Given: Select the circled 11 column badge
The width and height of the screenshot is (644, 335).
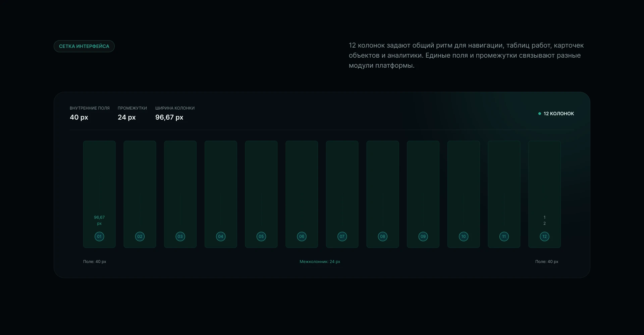Looking at the screenshot, I should pos(504,237).
